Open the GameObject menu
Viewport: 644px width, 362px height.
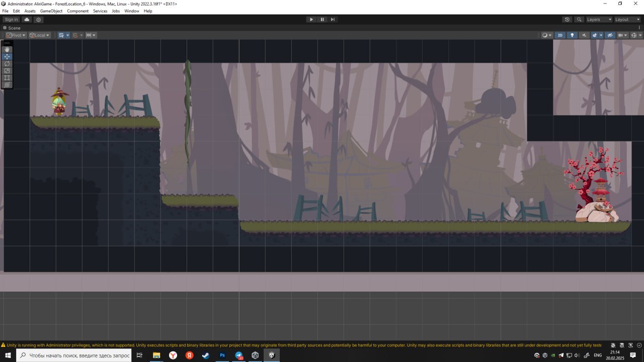pos(51,11)
